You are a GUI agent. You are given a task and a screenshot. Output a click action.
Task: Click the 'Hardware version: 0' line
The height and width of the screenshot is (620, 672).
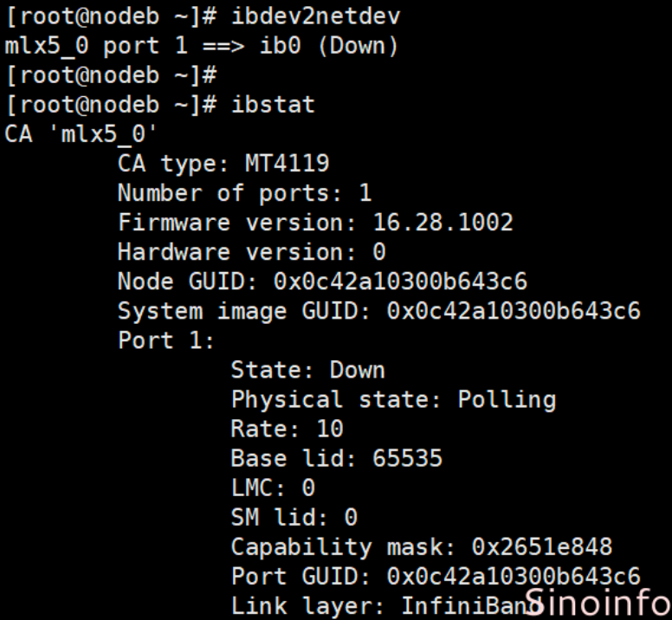point(251,252)
